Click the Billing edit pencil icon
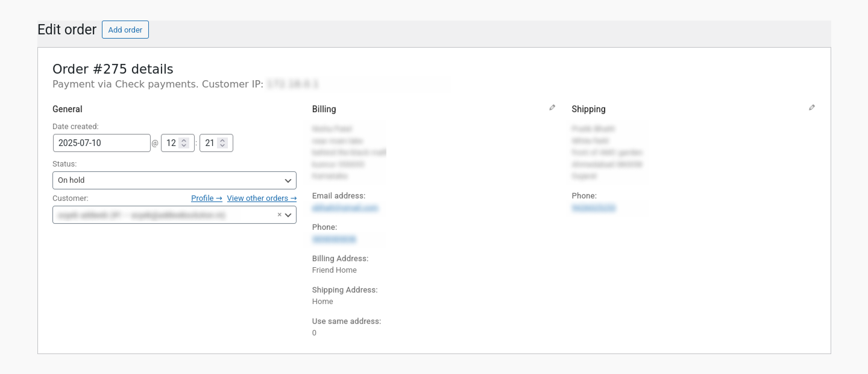Image resolution: width=868 pixels, height=374 pixels. pyautogui.click(x=552, y=108)
